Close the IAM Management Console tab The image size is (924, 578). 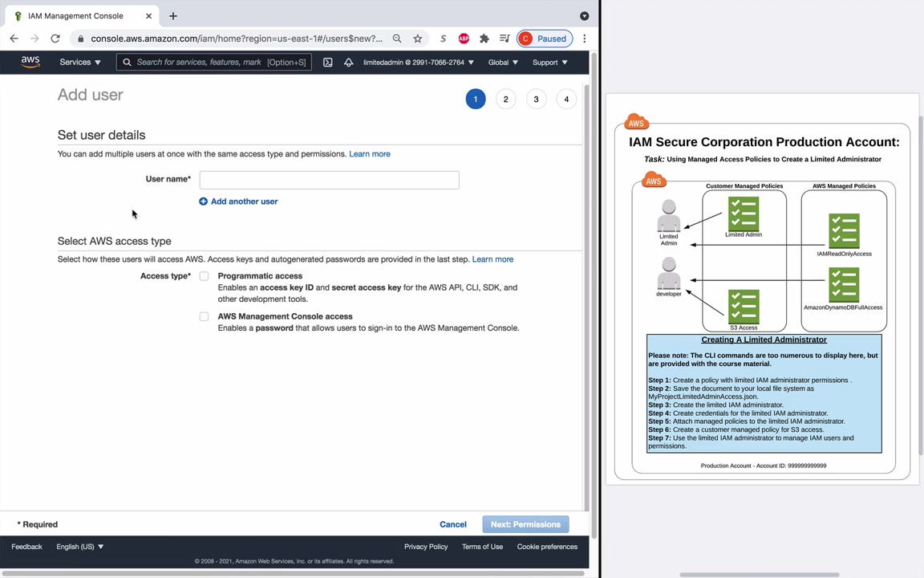pos(148,16)
